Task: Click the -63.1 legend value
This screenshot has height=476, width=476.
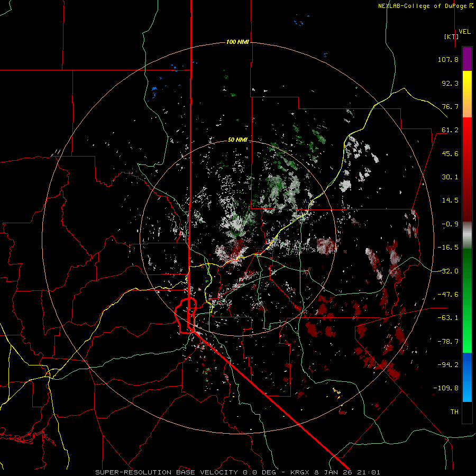Action: [448, 318]
